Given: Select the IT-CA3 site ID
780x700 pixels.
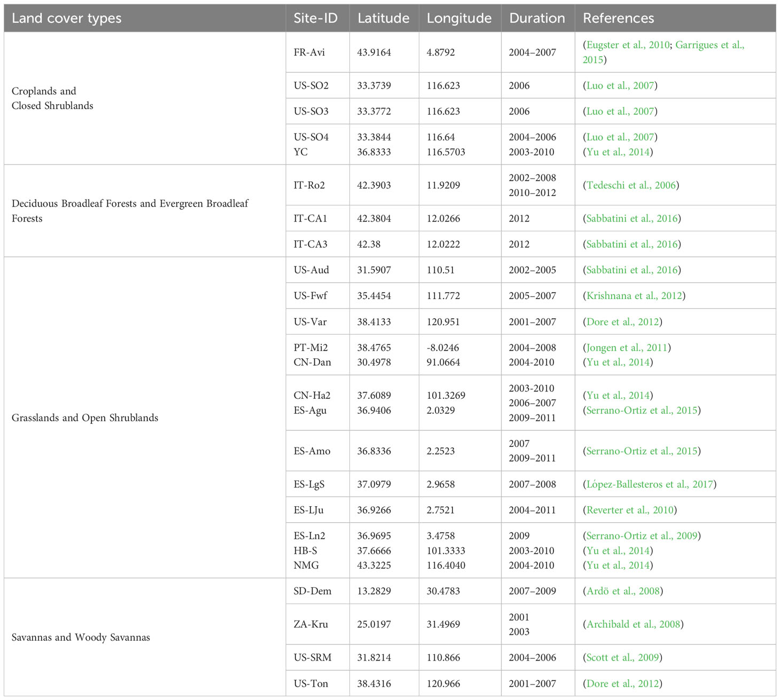Looking at the screenshot, I should (310, 245).
